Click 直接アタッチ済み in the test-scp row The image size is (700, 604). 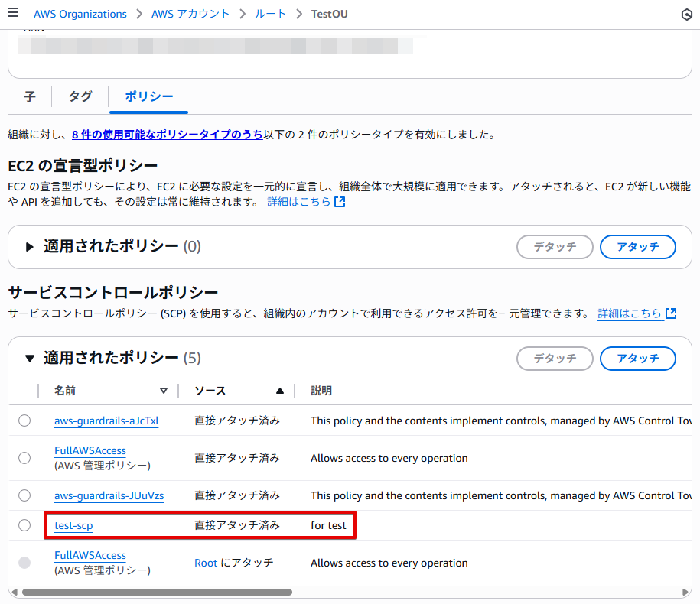[237, 525]
